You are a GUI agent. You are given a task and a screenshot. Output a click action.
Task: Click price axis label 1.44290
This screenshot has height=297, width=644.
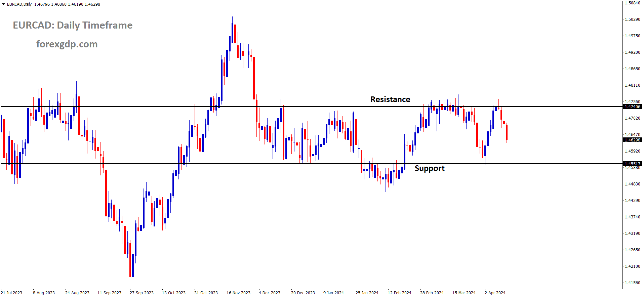click(x=632, y=201)
